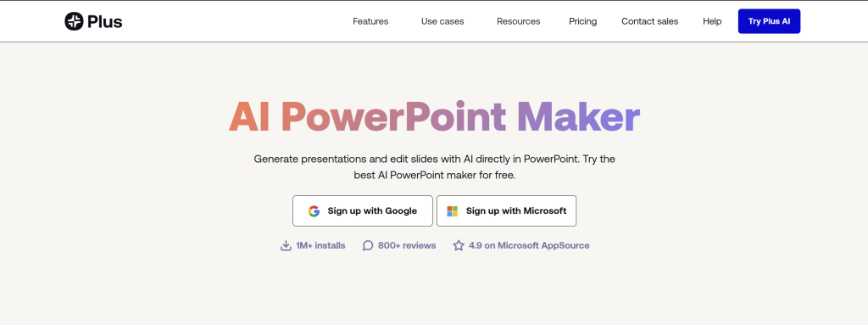This screenshot has height=325, width=868.
Task: Click the Plus wordmark text
Action: pos(104,21)
